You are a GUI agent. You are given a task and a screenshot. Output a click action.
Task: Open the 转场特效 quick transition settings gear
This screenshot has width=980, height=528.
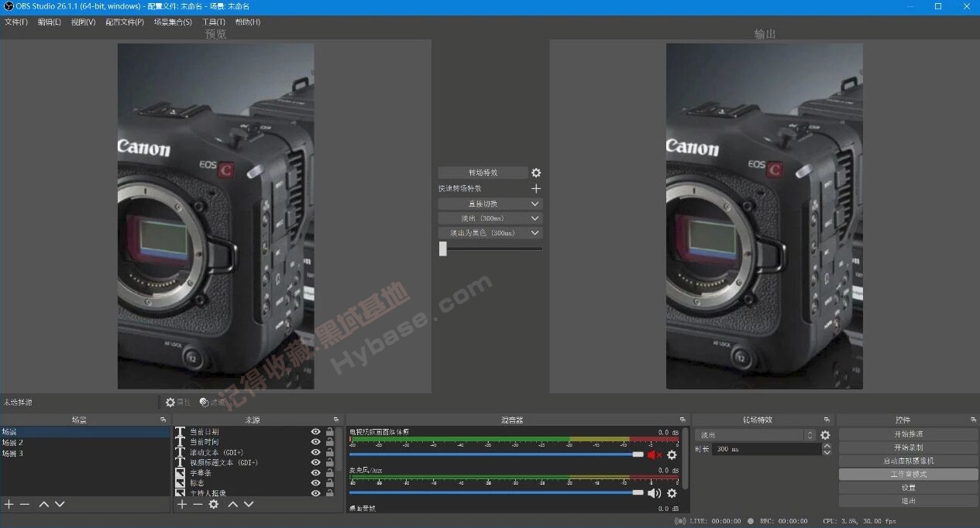535,172
